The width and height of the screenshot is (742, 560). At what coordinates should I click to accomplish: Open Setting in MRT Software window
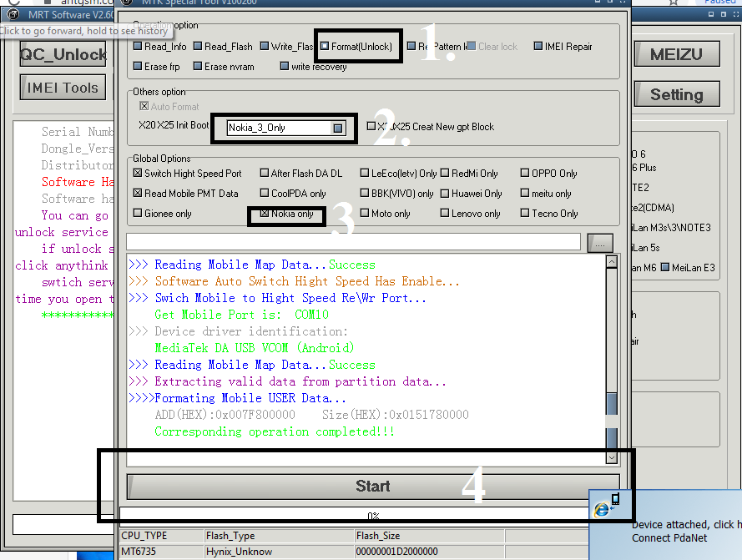(677, 94)
